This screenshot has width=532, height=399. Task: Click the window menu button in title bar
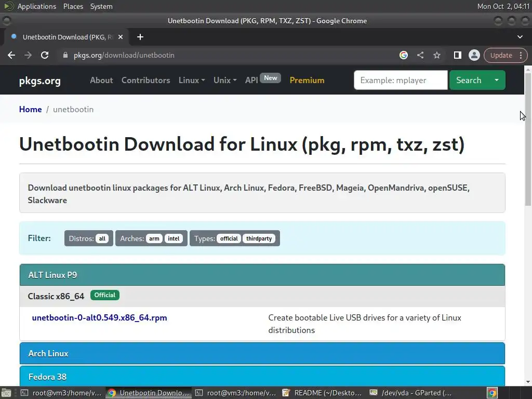(6, 21)
